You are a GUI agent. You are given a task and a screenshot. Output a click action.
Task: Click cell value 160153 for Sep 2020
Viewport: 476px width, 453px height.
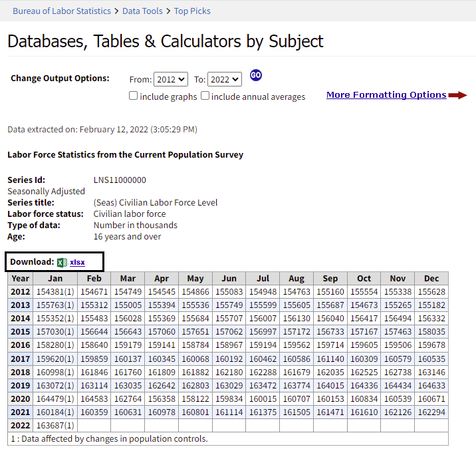coord(330,398)
